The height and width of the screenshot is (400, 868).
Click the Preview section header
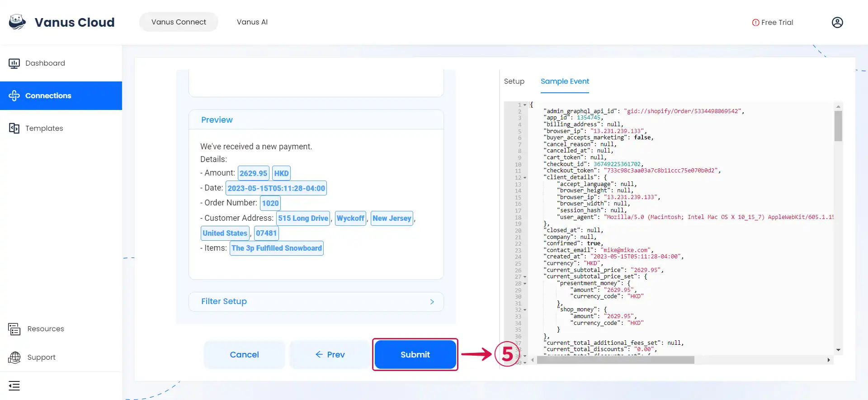click(316, 120)
